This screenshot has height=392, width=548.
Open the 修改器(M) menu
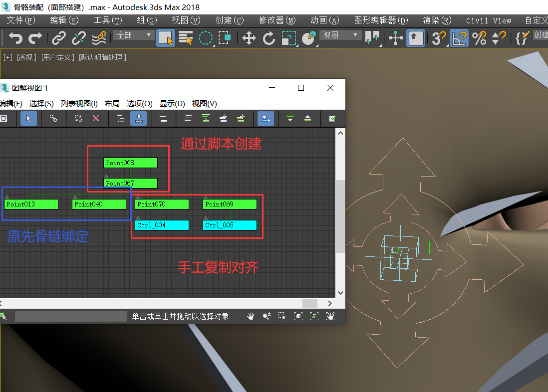click(277, 20)
